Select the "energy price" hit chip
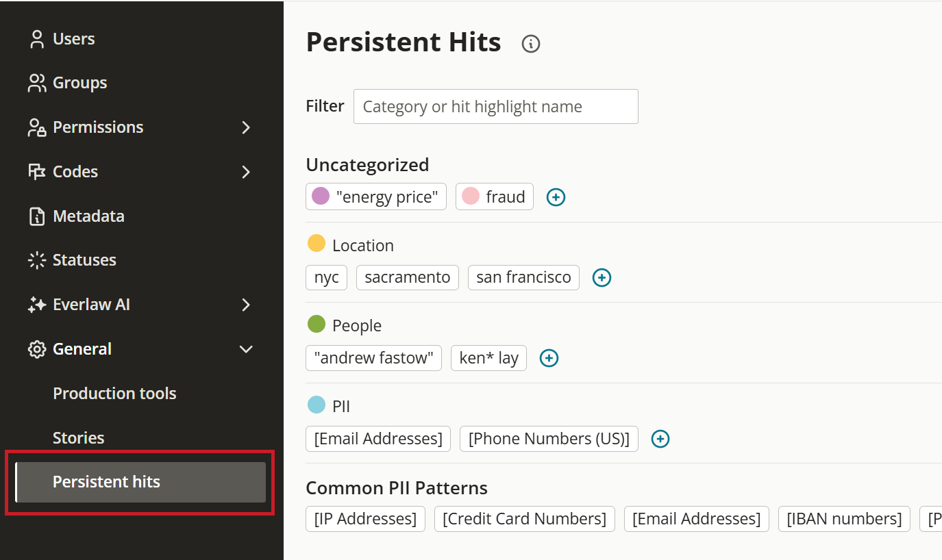 click(376, 196)
